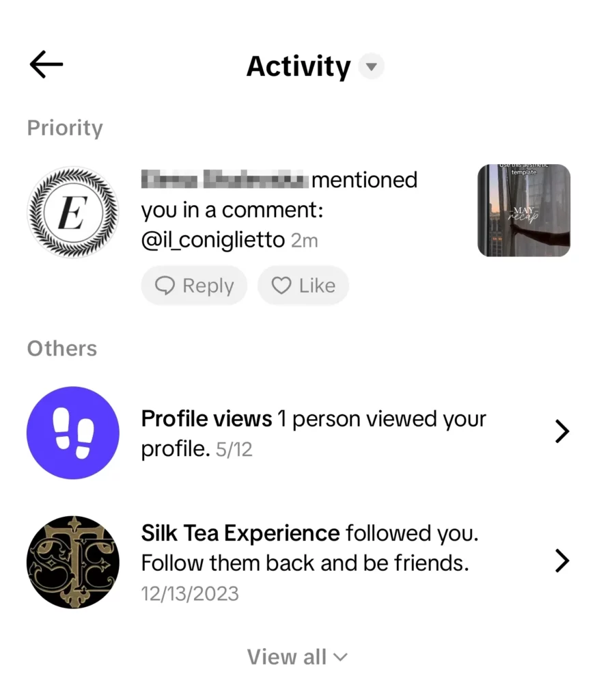
Task: Tap the View all text
Action: click(x=287, y=657)
